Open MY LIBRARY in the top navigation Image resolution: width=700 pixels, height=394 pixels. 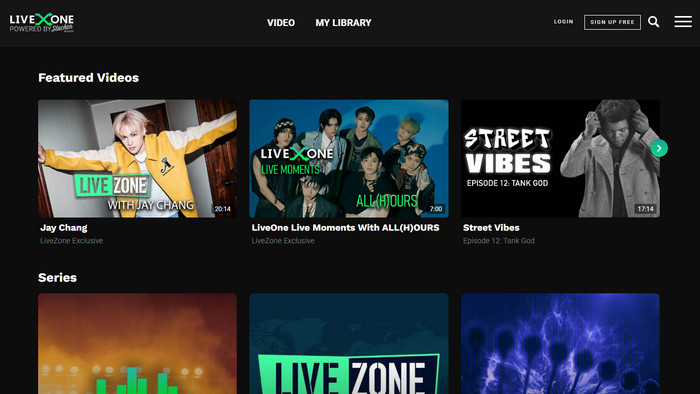(343, 23)
